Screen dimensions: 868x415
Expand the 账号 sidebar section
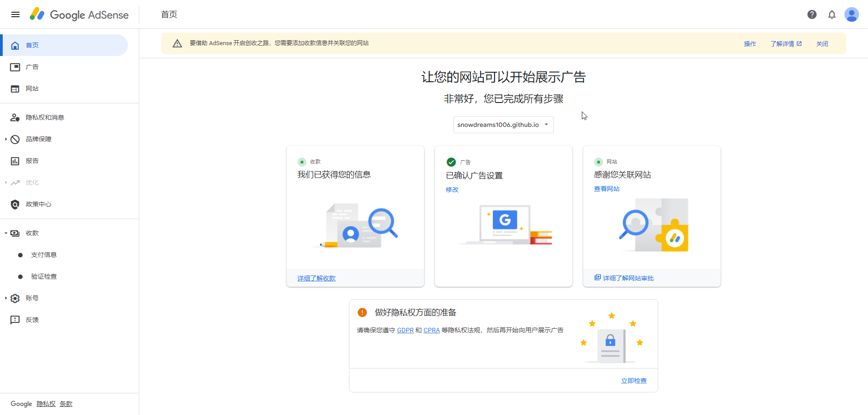point(6,298)
